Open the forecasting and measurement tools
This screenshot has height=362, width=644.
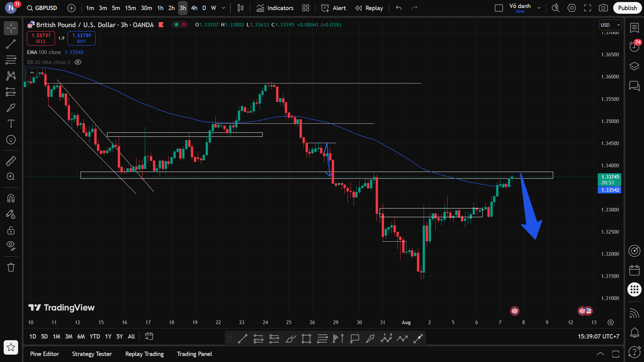coord(11,92)
